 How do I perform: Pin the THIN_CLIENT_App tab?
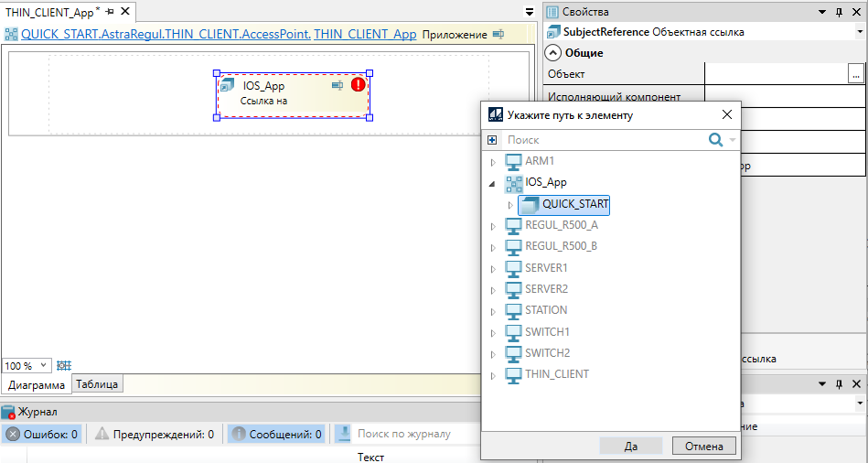109,11
